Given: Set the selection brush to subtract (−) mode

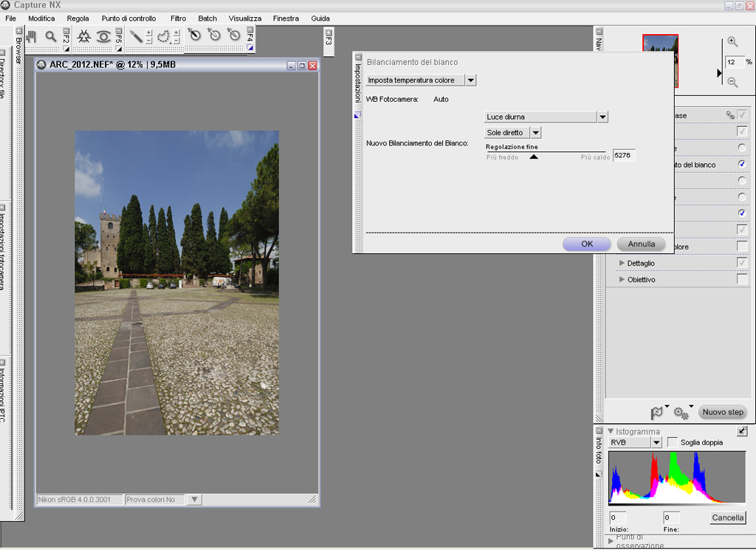Looking at the screenshot, I should 149,41.
